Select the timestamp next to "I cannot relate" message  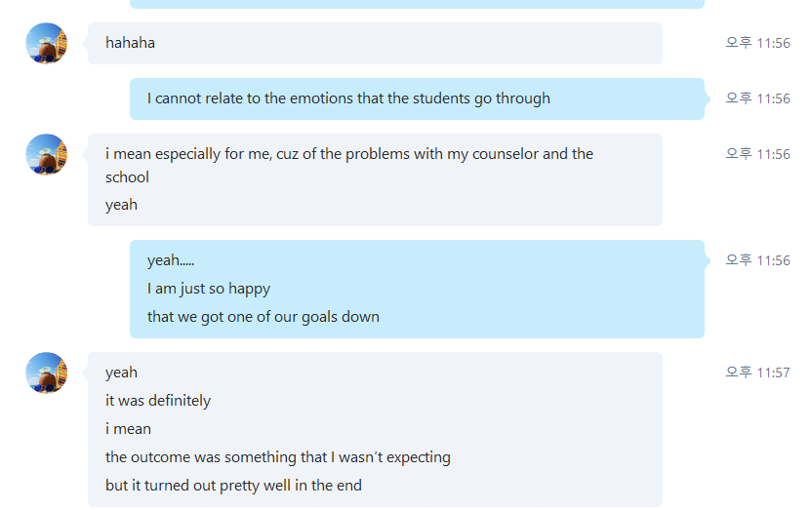click(757, 98)
